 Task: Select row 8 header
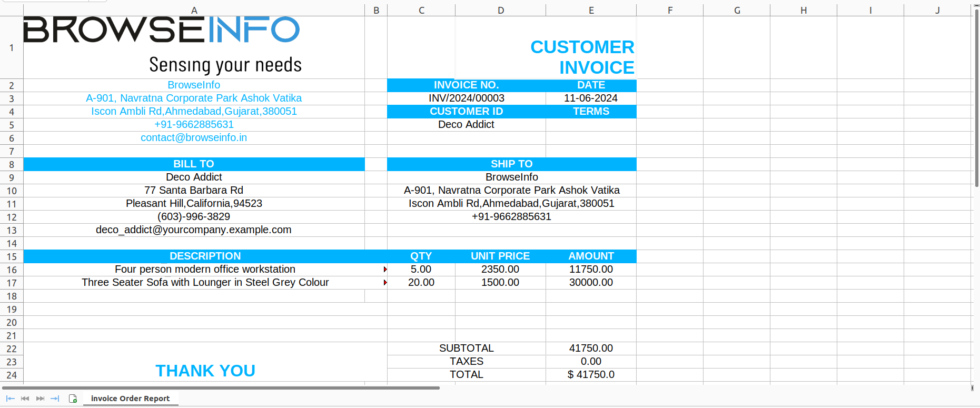tap(12, 164)
